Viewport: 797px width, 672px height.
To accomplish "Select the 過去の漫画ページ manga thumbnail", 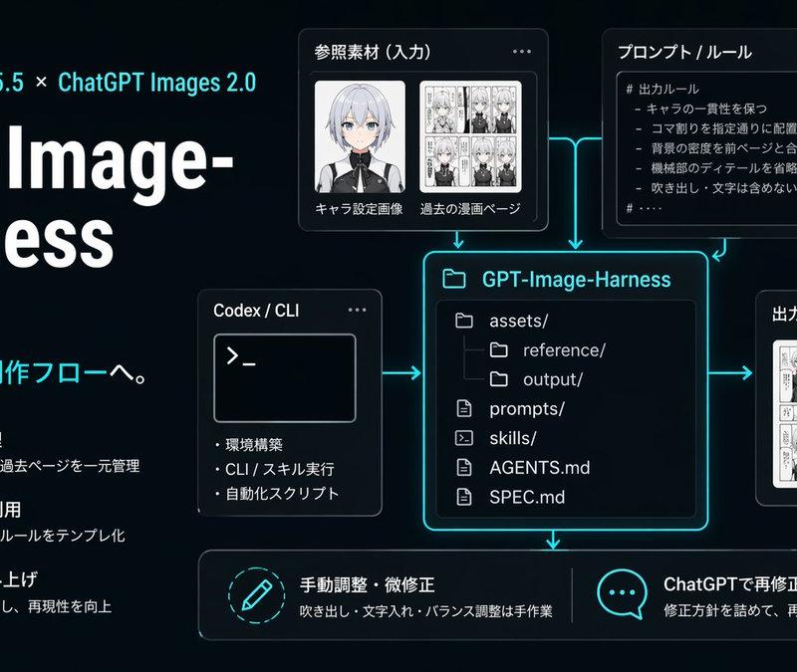I will point(470,136).
